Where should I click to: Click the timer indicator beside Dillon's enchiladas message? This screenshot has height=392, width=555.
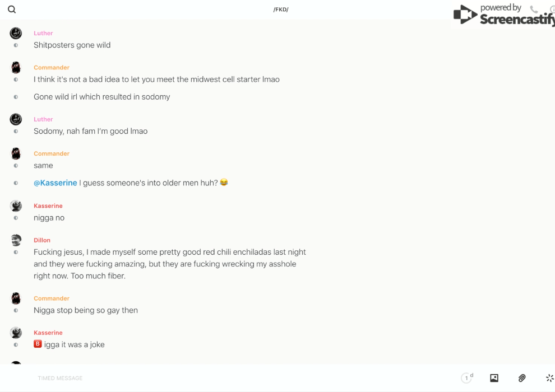click(16, 253)
